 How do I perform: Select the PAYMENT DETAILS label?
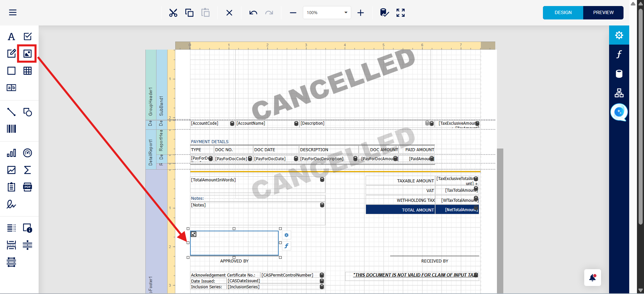210,142
